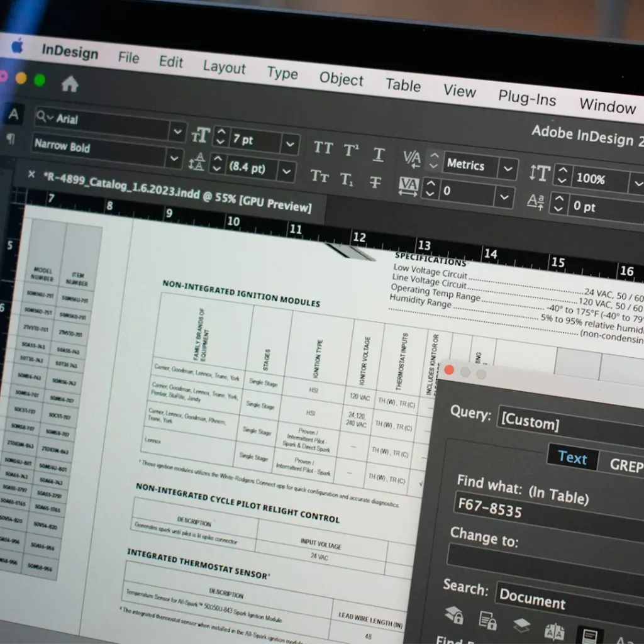Click the Baseline Shift icon beside 0 pt
Image resolution: width=644 pixels, height=644 pixels.
[x=536, y=201]
